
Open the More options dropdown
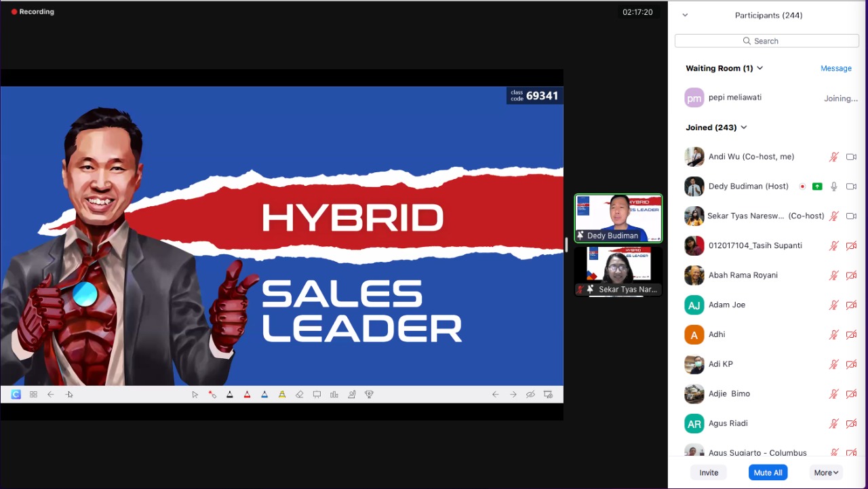pyautogui.click(x=826, y=473)
